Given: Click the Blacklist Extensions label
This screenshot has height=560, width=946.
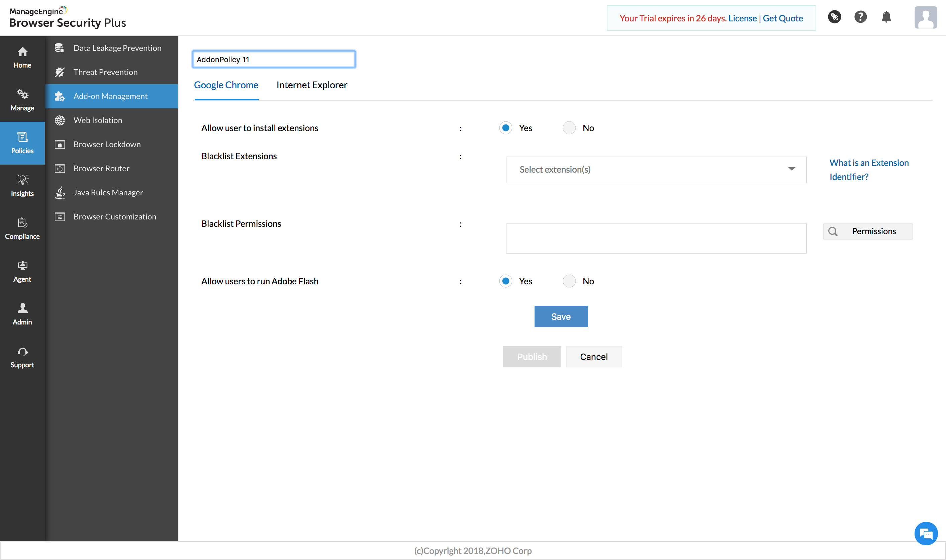Looking at the screenshot, I should tap(239, 156).
